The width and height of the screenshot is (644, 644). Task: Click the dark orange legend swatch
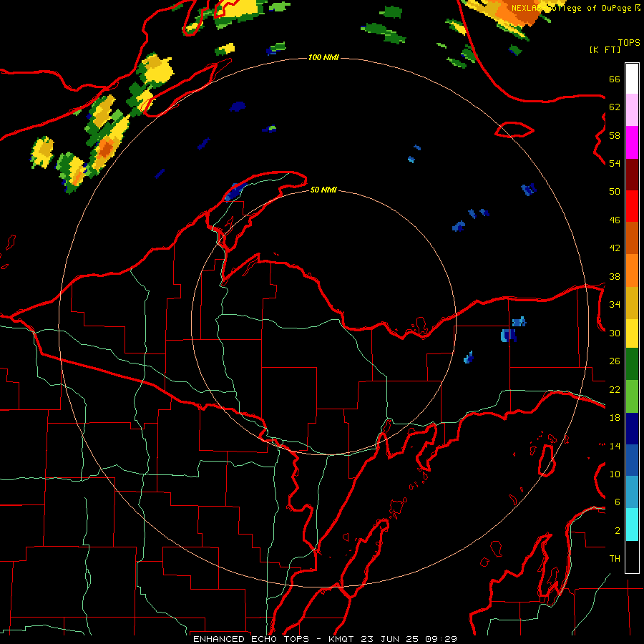coord(632,238)
